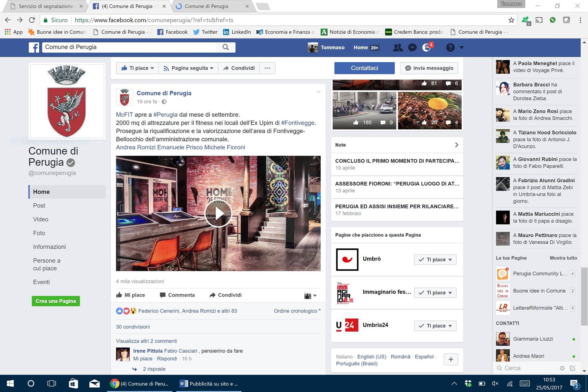Open photo thumbnail with 185 likes

coord(364,111)
